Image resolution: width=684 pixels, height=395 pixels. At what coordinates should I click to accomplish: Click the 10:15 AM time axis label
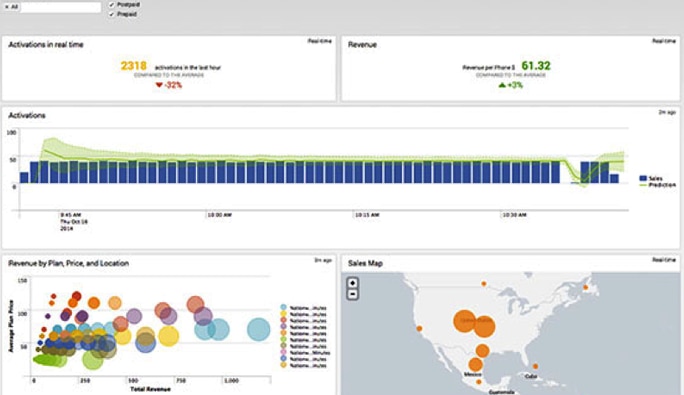tap(367, 215)
